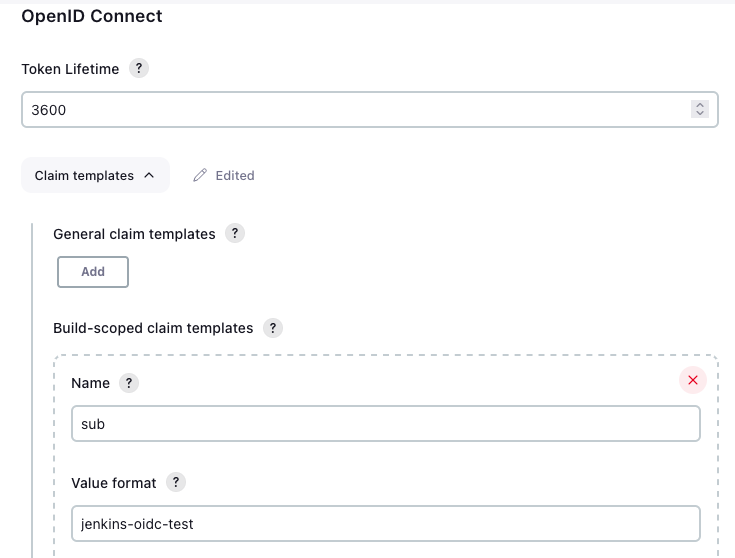Click the Token Lifetime label
Screen dimensions: 735x558
click(x=70, y=69)
